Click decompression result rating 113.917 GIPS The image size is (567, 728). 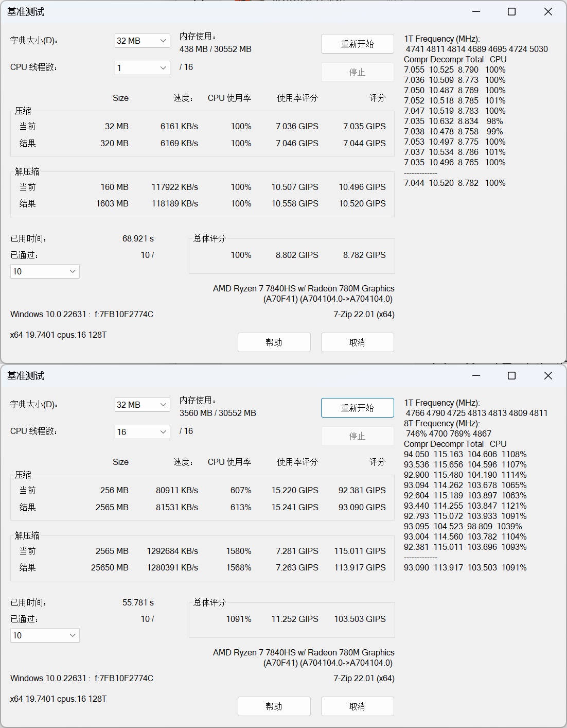click(x=360, y=567)
